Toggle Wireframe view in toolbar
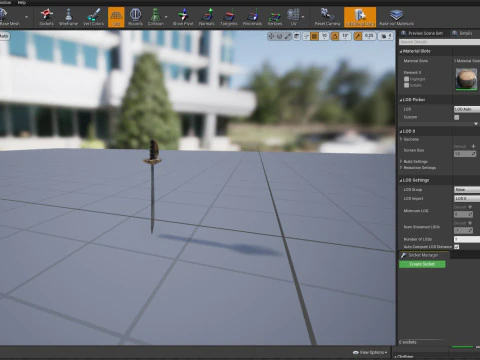Viewport: 480px width, 360px height. click(68, 17)
